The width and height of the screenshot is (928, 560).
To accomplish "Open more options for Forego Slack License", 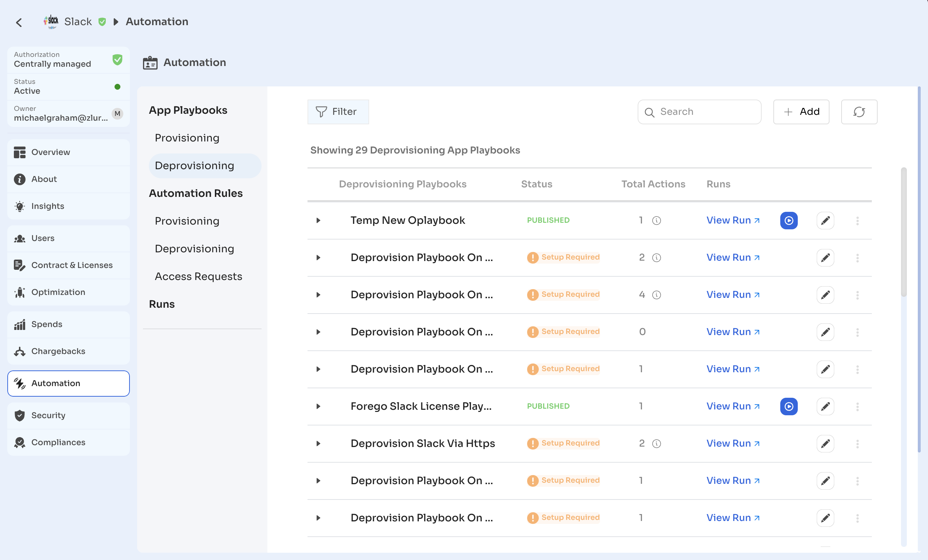I will coord(857,407).
